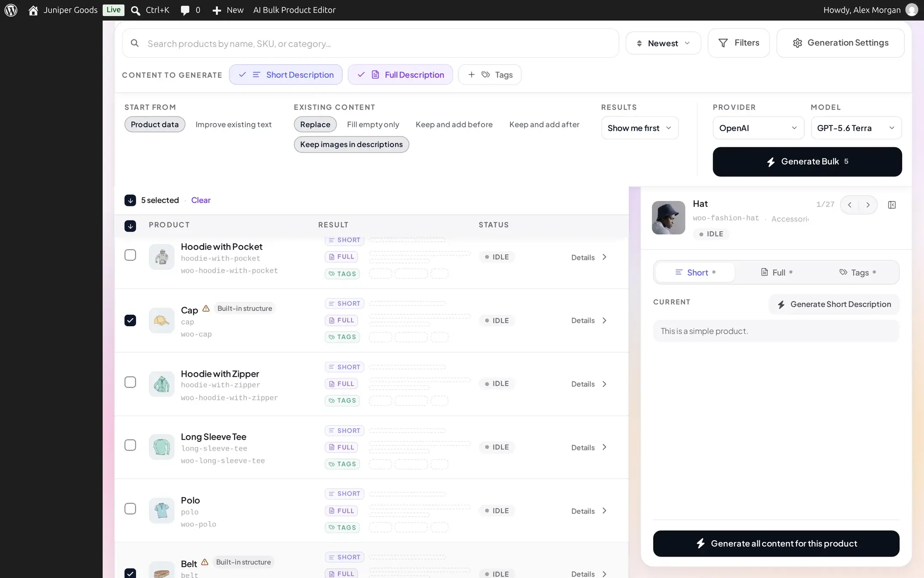Collapse the product side panel icon

coord(892,205)
